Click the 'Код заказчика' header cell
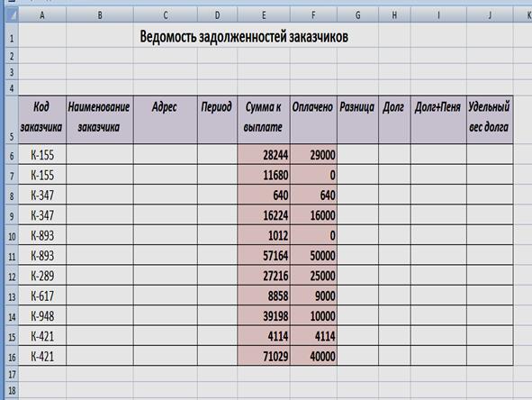532x400 pixels. 42,120
